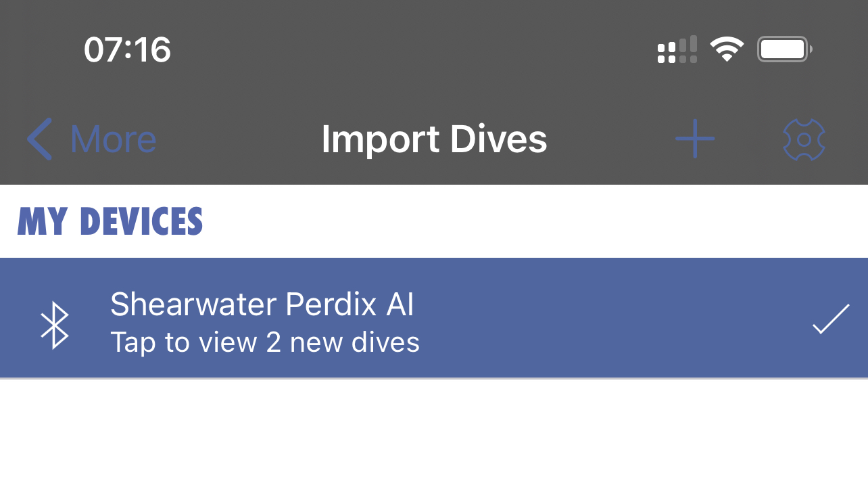The width and height of the screenshot is (868, 502).
Task: Tap 'Tap to view 2 new dives'
Action: [264, 342]
